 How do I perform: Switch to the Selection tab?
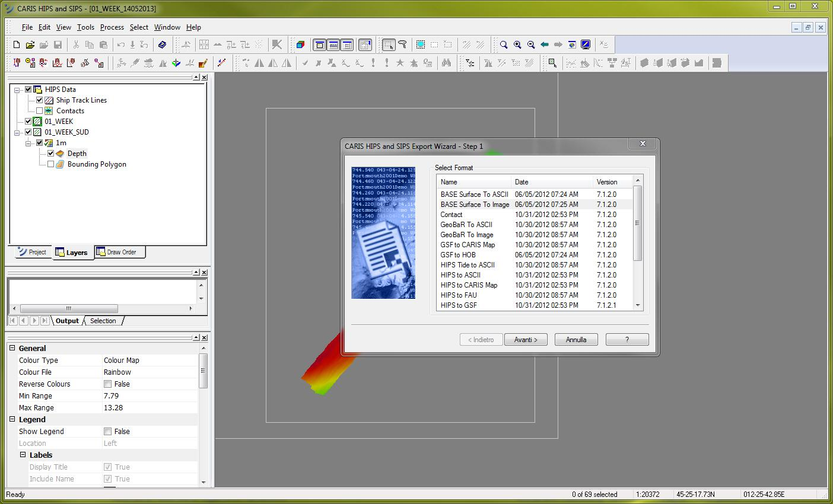(103, 321)
